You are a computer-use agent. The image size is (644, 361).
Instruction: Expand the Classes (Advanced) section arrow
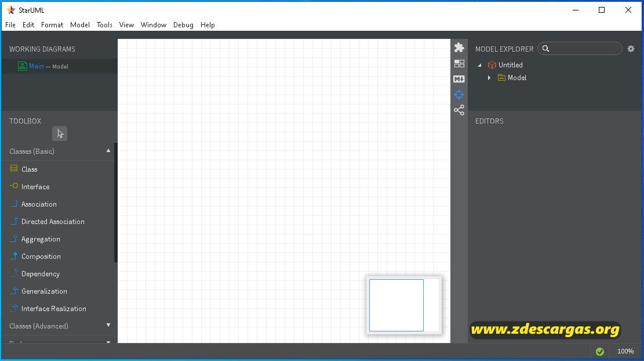tap(108, 325)
